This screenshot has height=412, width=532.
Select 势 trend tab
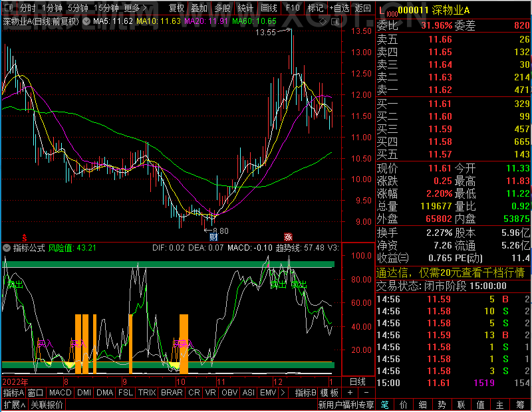click(x=442, y=405)
